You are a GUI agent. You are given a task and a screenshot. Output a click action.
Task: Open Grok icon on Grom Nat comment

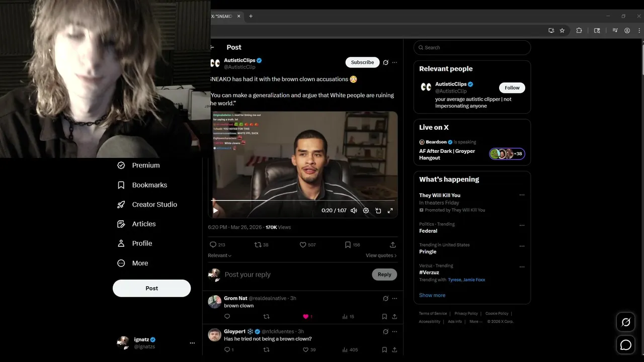click(385, 299)
